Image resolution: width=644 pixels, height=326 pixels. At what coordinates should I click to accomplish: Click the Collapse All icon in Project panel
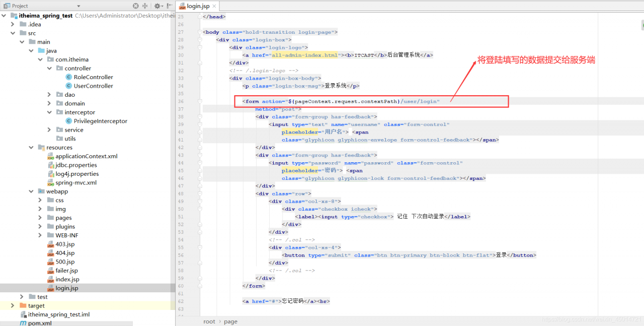coord(145,6)
